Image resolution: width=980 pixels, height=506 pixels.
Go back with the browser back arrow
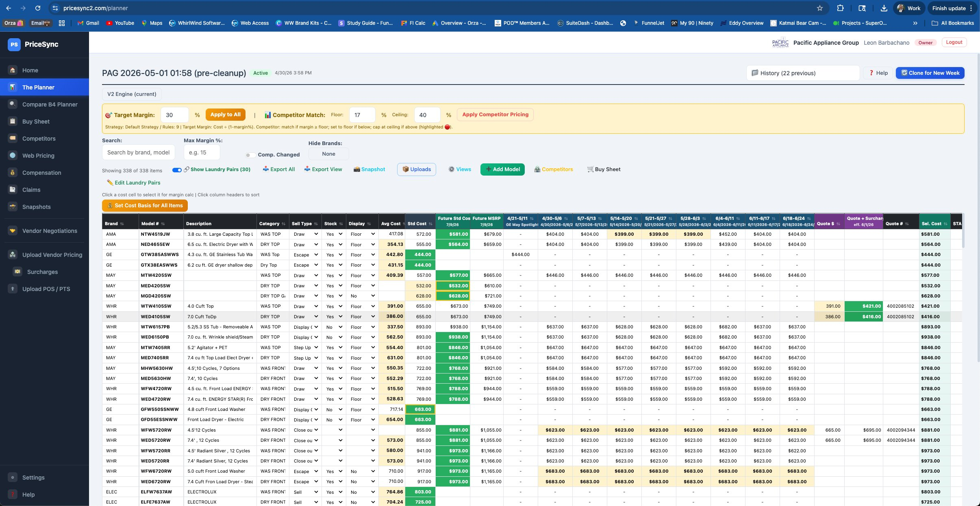[x=9, y=8]
